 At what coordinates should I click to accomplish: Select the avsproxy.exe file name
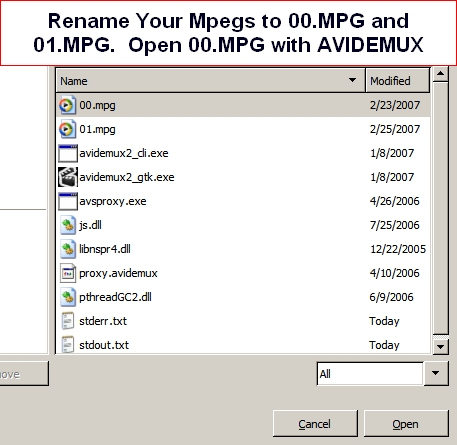coord(113,201)
